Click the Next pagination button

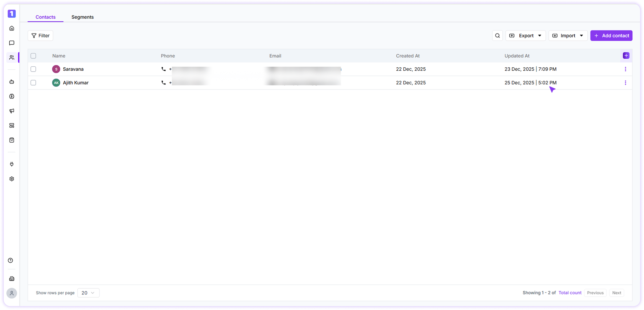point(616,293)
